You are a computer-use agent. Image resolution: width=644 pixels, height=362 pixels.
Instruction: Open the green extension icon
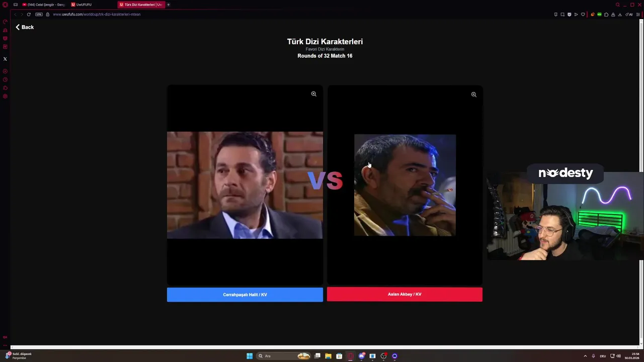point(600,15)
